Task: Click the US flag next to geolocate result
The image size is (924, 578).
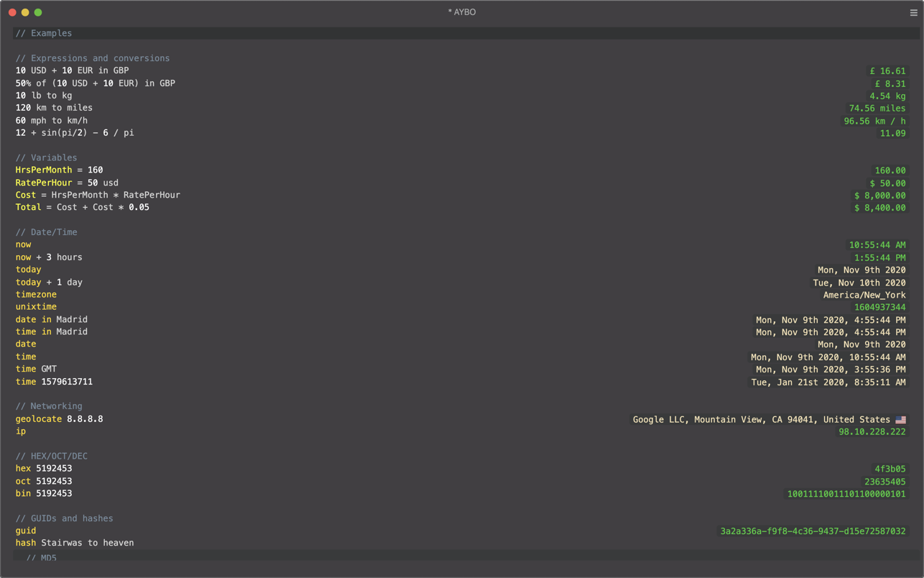Action: (x=900, y=420)
